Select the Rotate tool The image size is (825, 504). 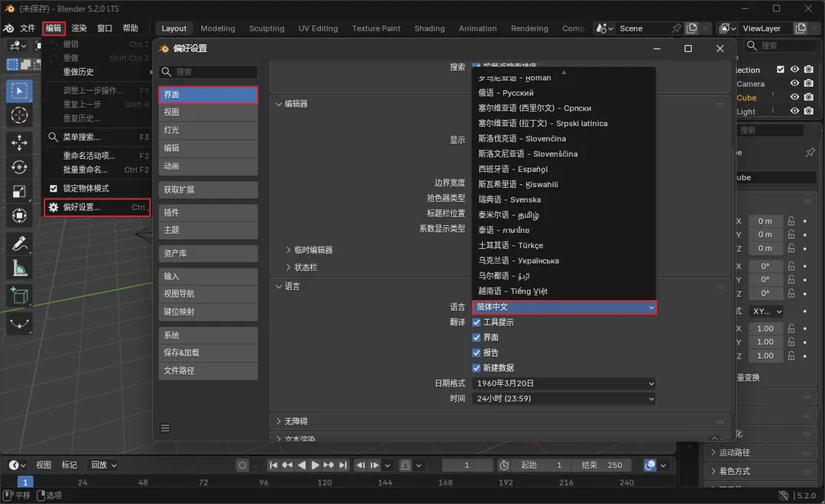tap(19, 167)
